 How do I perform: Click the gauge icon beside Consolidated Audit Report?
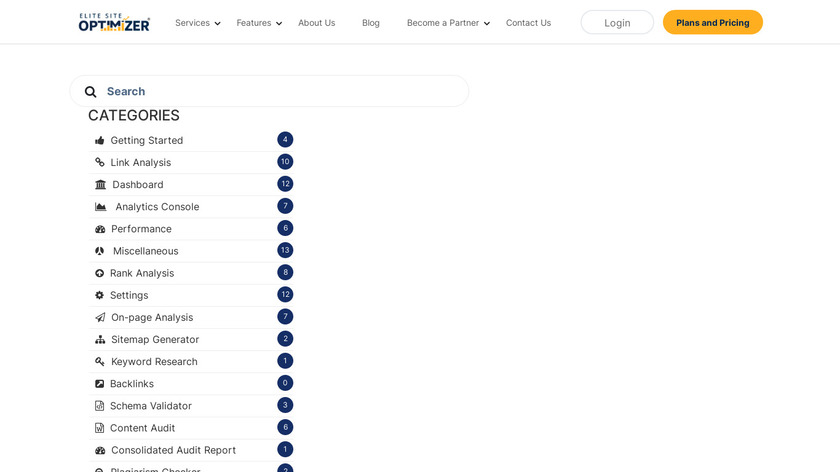tap(100, 450)
